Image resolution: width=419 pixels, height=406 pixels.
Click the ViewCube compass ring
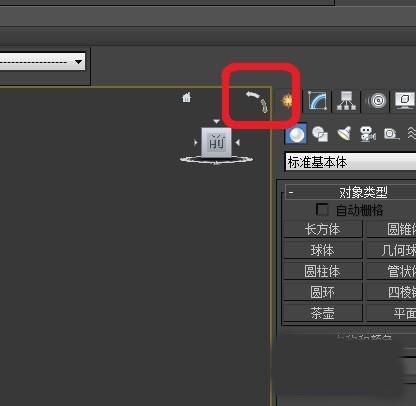(x=216, y=160)
